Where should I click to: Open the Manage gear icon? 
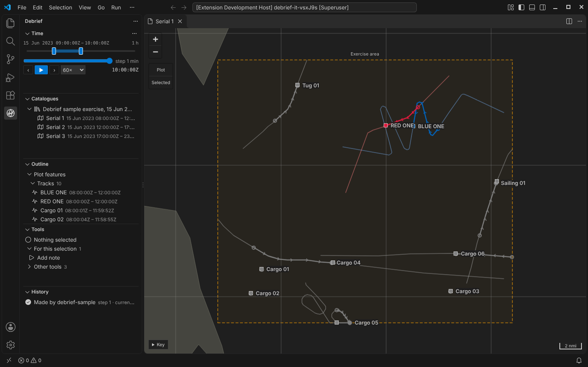click(x=11, y=345)
